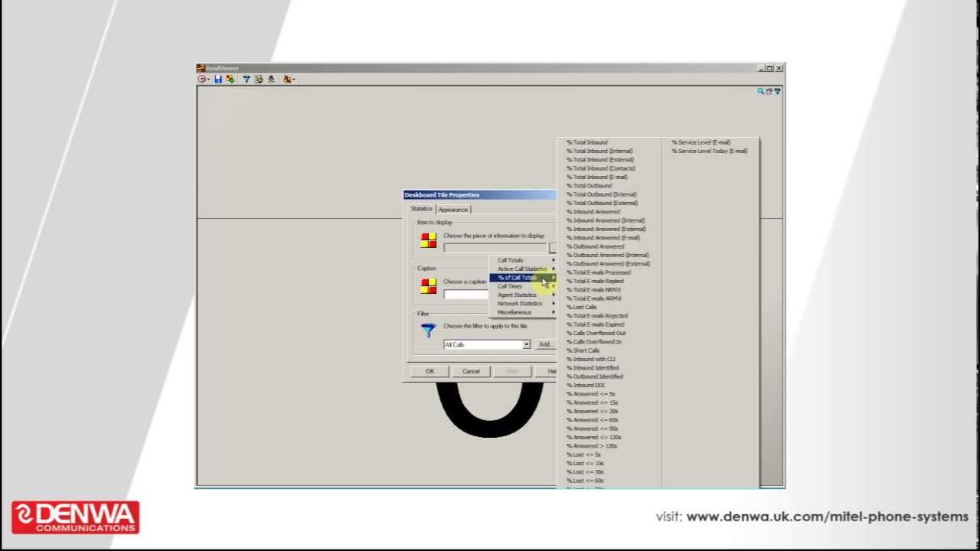Choose % Lost <= 30s option

click(x=585, y=471)
